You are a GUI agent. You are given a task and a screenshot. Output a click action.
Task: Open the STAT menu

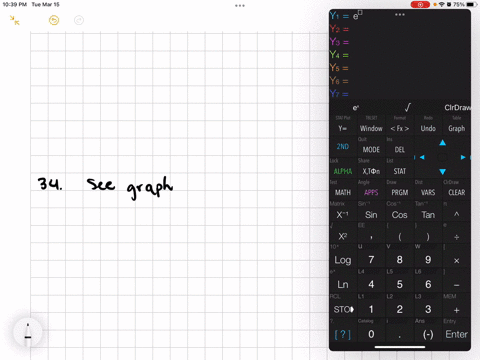(399, 171)
